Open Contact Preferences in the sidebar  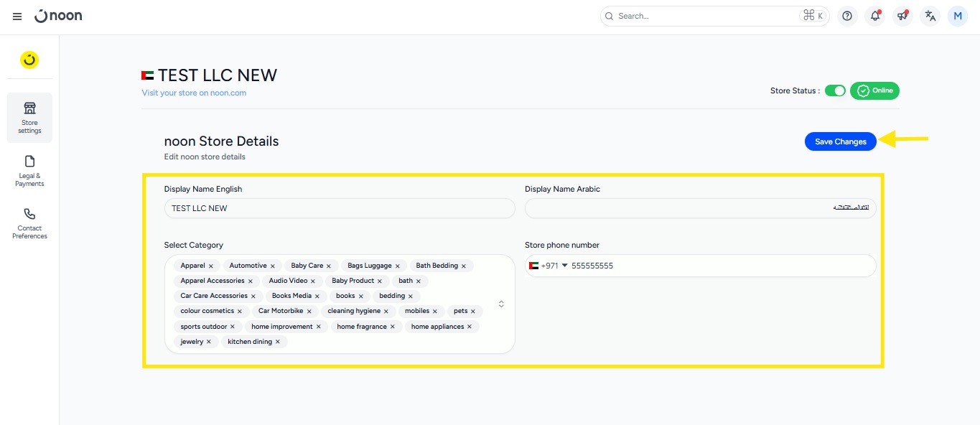point(29,223)
